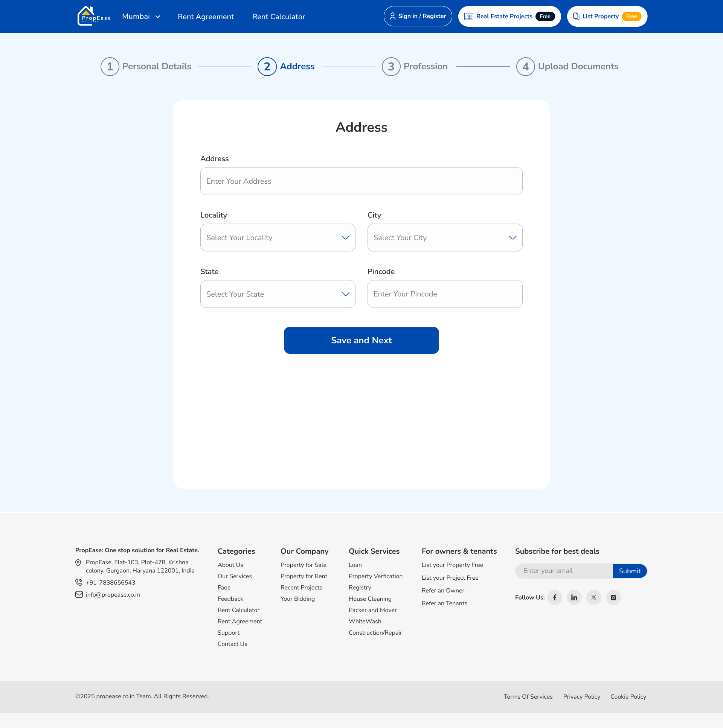723x728 pixels.
Task: Open the Select Your State dropdown
Action: tap(278, 294)
